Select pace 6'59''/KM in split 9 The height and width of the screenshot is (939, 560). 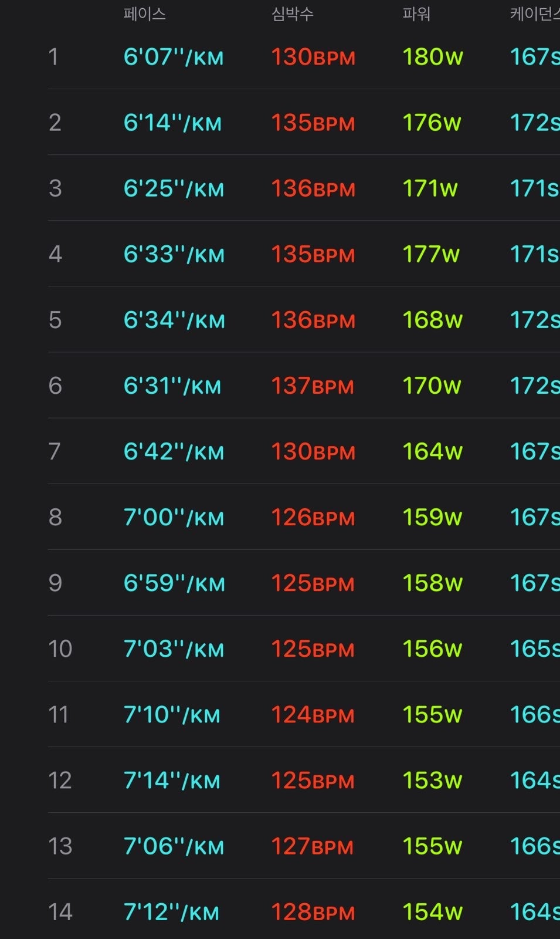174,583
